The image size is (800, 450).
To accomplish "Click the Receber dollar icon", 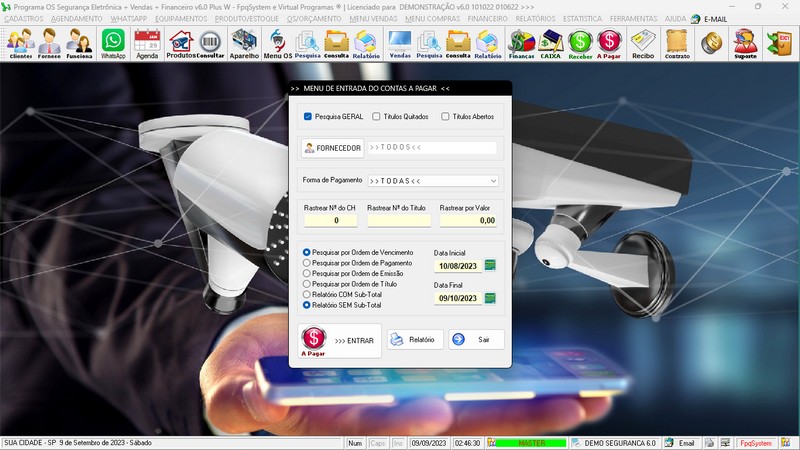I will 580,43.
